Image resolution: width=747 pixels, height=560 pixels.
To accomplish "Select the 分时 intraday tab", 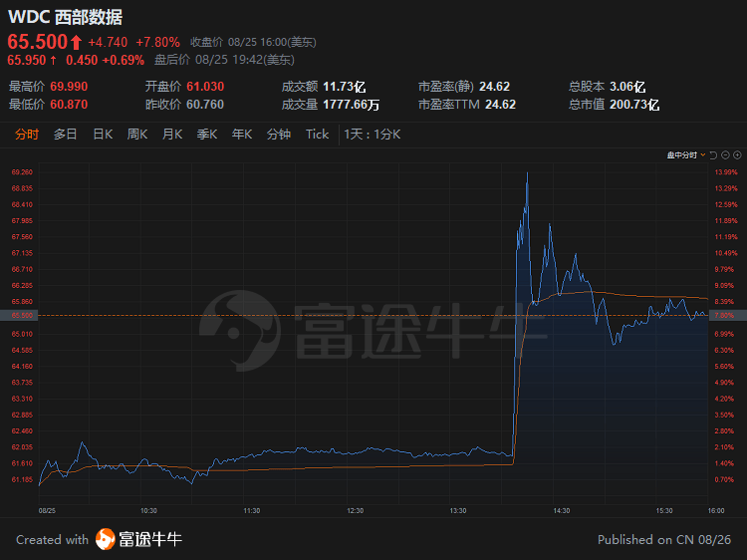I will tap(27, 135).
